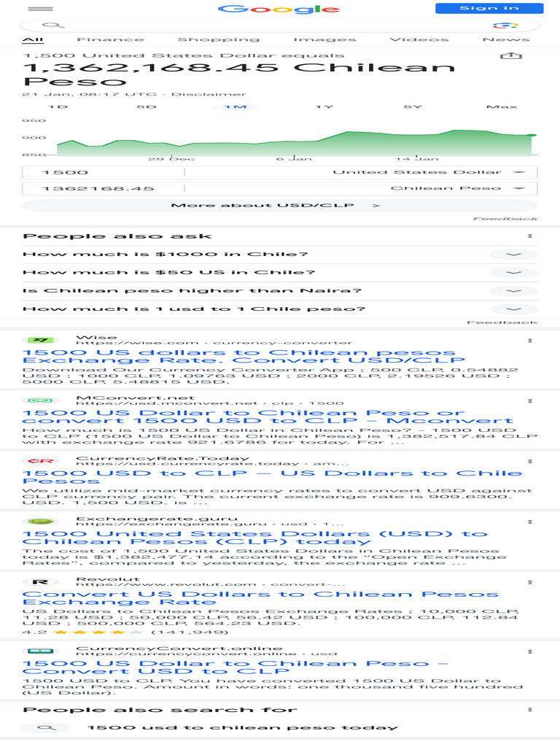
Task: Sign in to Google account
Action: pyautogui.click(x=489, y=8)
